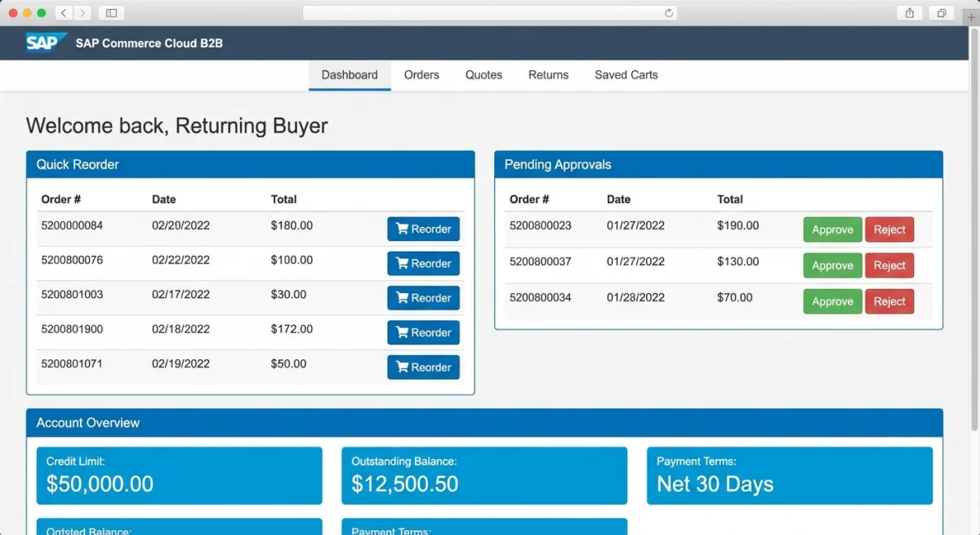Open the Returns page
Screen dimensions: 980x535
[x=548, y=74]
